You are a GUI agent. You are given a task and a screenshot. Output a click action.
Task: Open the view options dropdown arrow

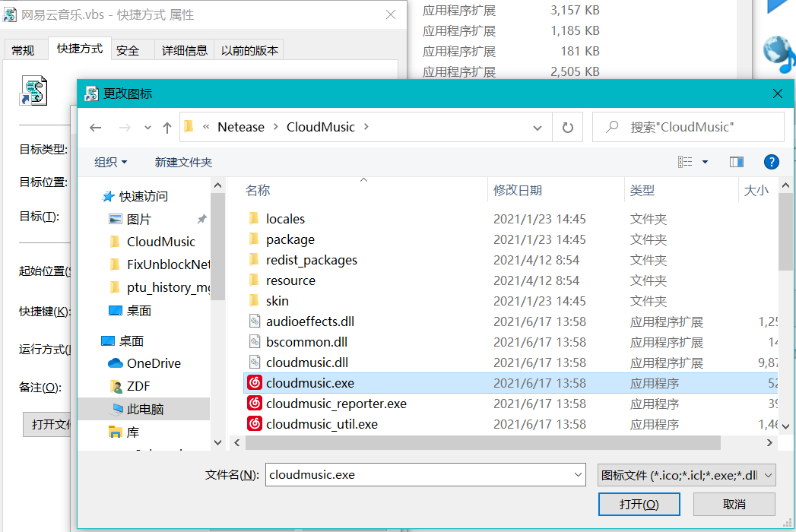(705, 162)
